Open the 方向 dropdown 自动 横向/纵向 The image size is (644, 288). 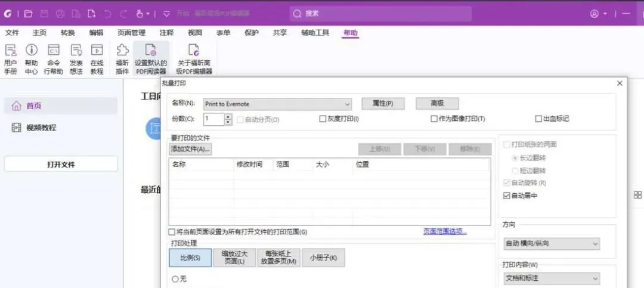[552, 244]
